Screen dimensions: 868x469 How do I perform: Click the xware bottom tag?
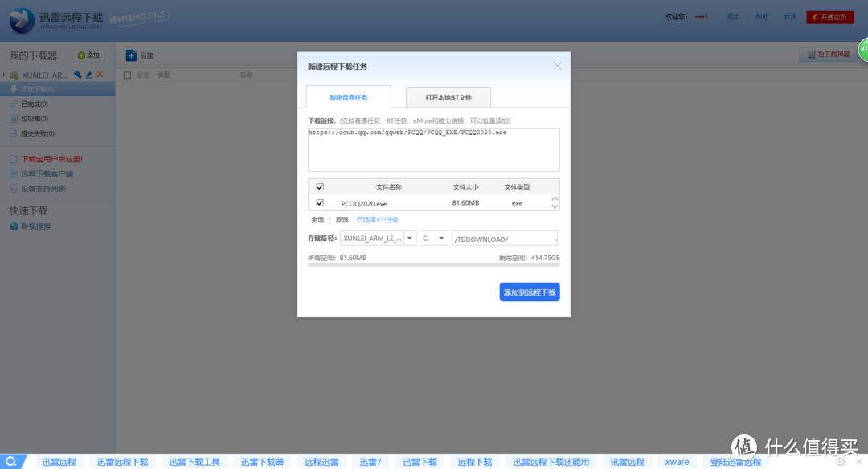coord(678,462)
